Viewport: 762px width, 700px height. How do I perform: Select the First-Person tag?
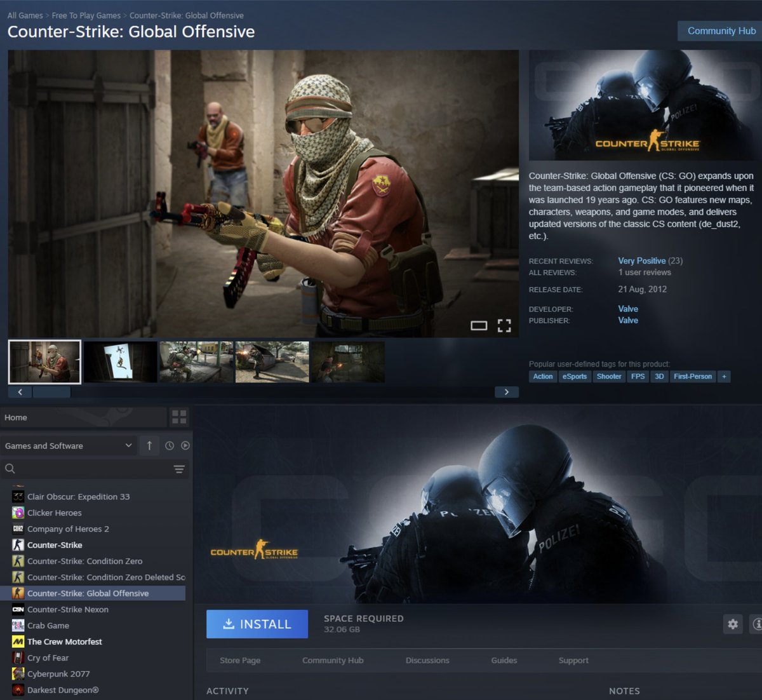(x=693, y=377)
